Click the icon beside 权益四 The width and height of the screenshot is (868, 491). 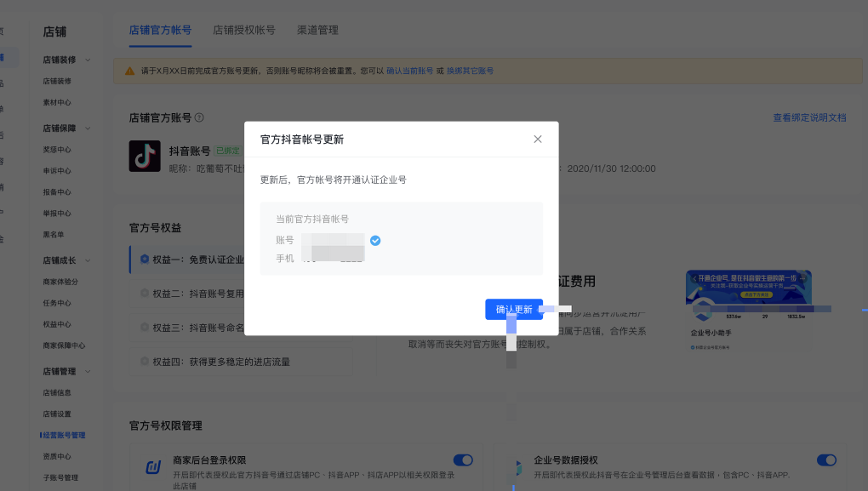point(145,362)
